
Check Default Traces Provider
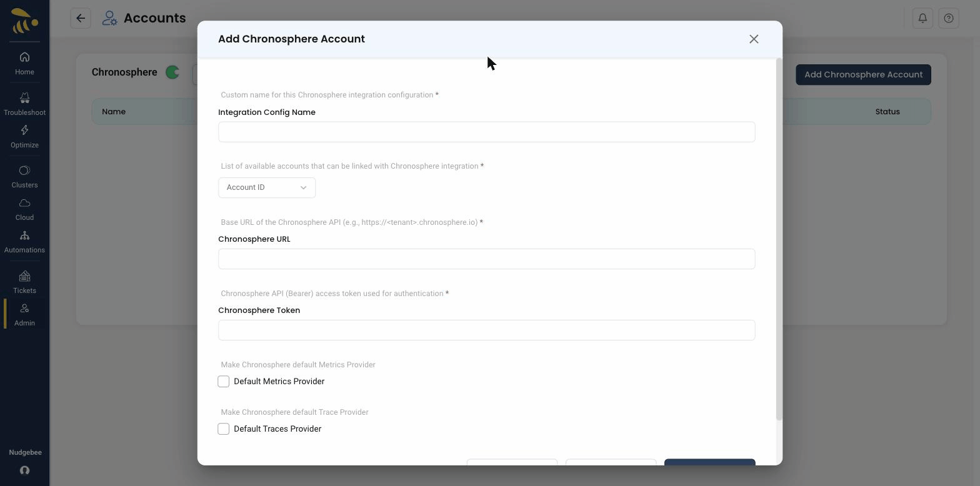[x=224, y=429]
